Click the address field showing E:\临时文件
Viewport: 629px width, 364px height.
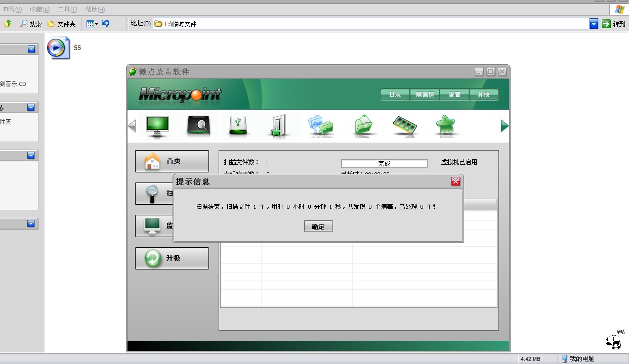tap(372, 24)
